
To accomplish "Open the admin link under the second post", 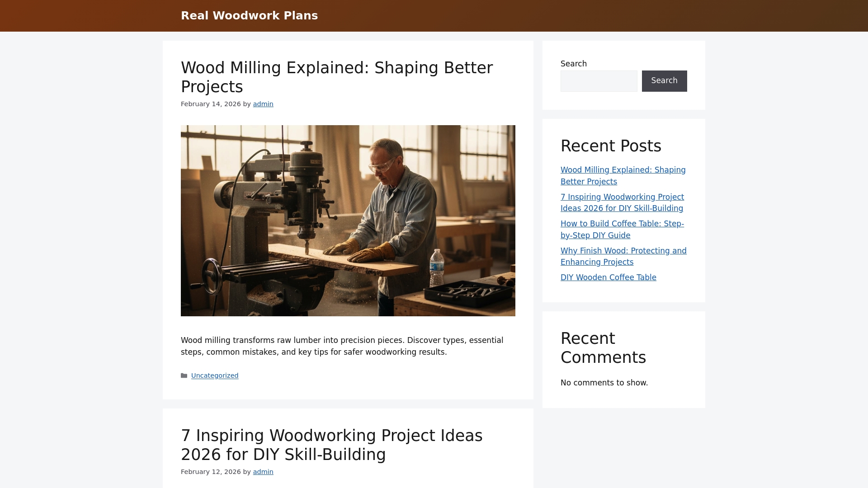I will 263,472.
